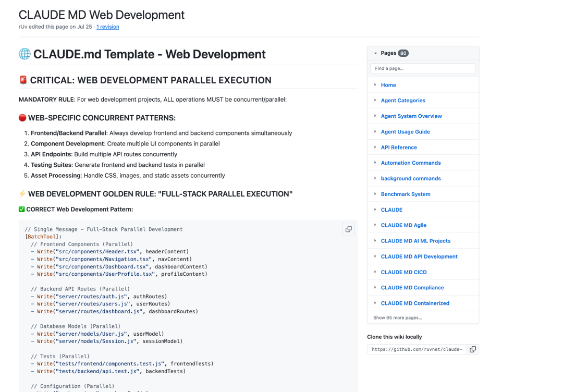
Task: Click the auth.js Write code line
Action: [99, 297]
